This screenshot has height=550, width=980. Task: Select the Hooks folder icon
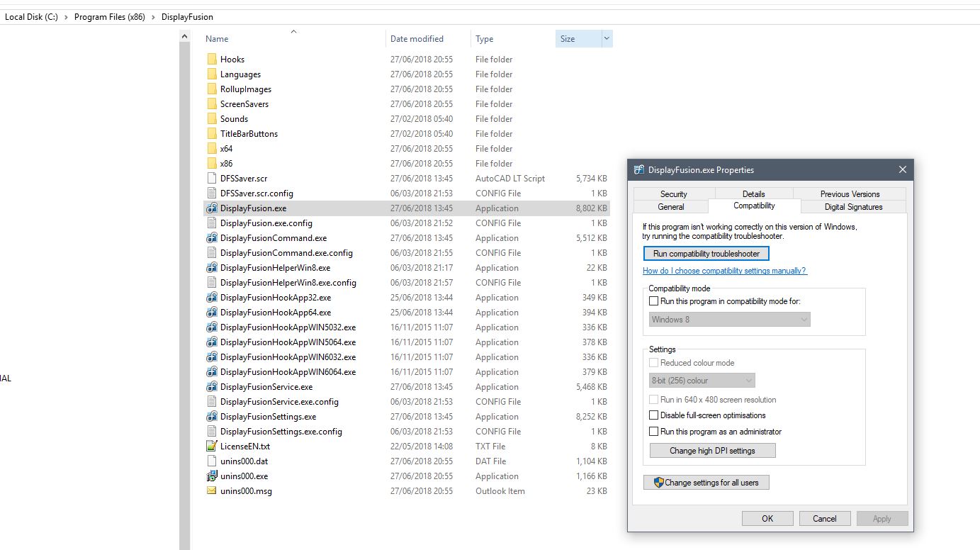pos(211,60)
